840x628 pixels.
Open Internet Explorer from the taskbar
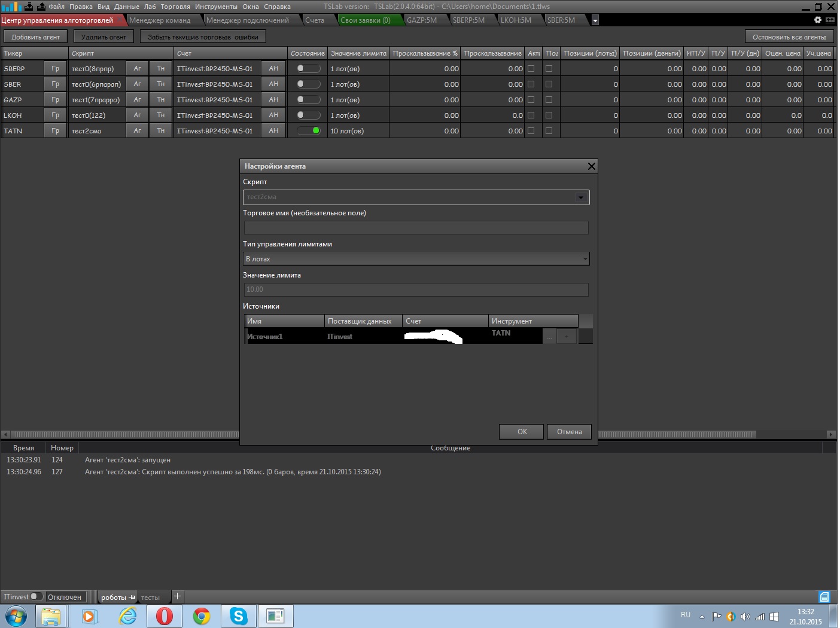[x=127, y=616]
